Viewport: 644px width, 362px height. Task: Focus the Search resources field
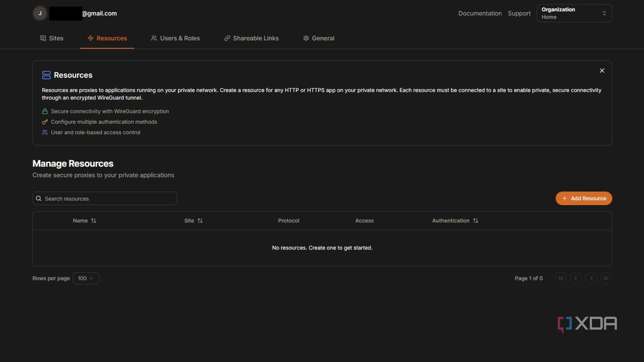coord(105,199)
